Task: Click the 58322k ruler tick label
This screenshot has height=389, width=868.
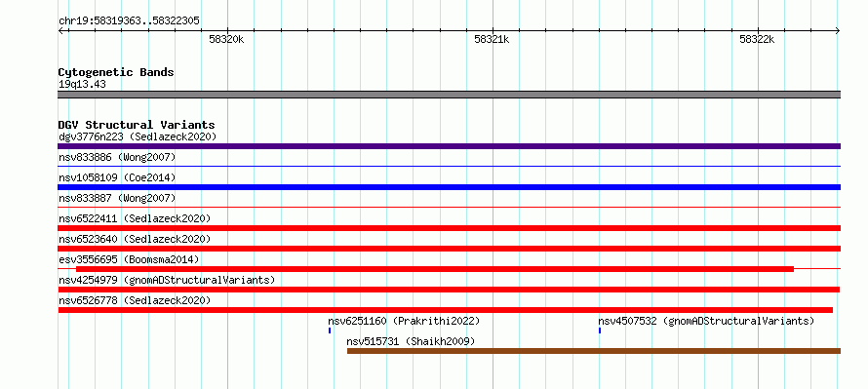Action: [757, 39]
